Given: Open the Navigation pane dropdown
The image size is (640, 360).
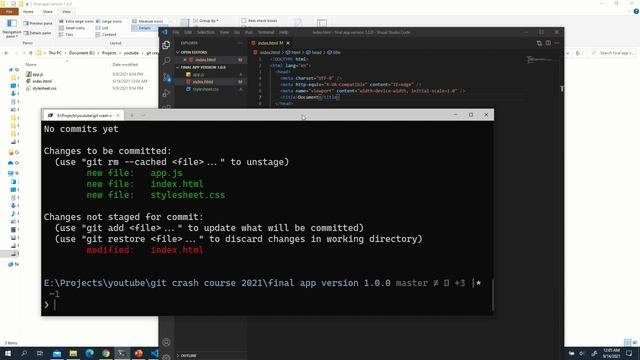Looking at the screenshot, I should pyautogui.click(x=11, y=29).
